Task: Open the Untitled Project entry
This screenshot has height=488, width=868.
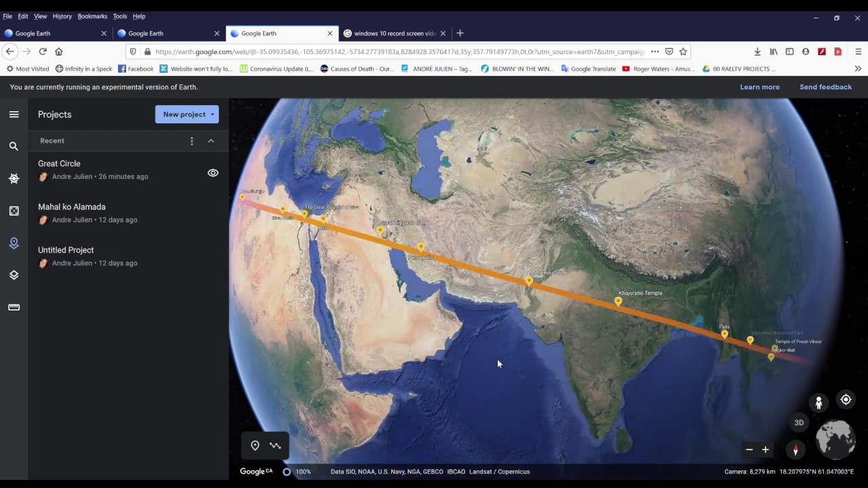Action: point(128,257)
